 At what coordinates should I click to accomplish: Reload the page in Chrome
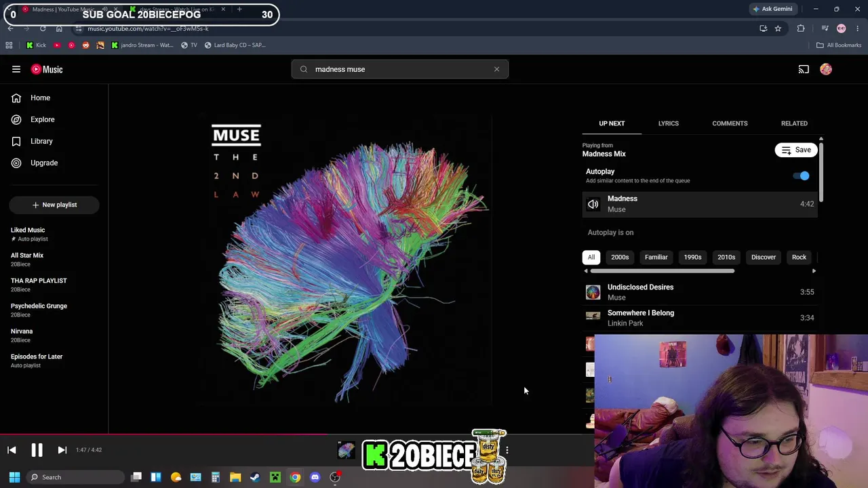coord(43,28)
